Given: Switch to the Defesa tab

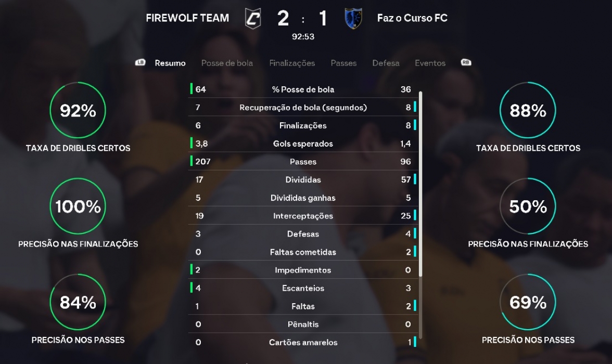Looking at the screenshot, I should (386, 63).
